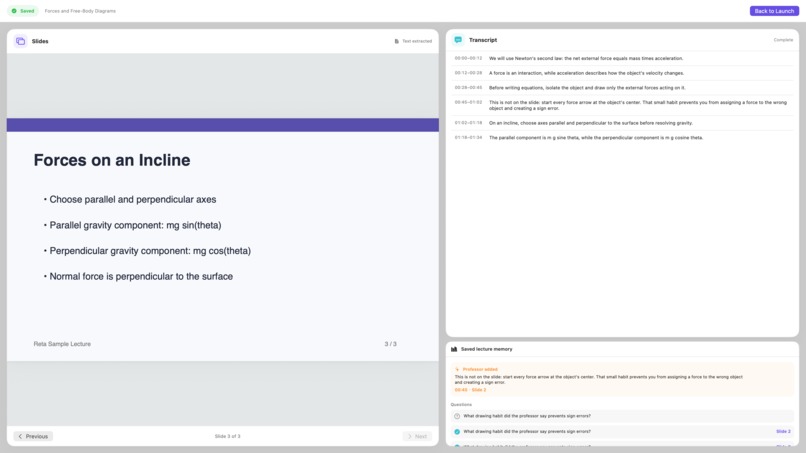Click the Saved lecture memory panel title
The image size is (806, 453).
486,349
